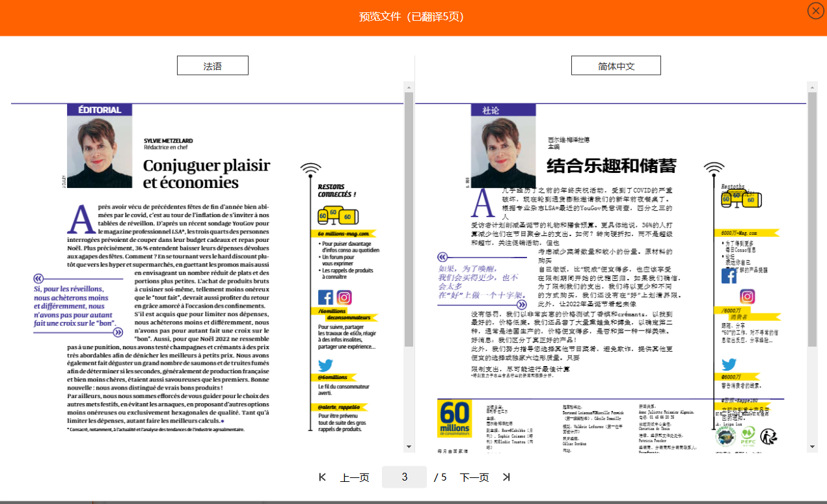Screen dimensions: 827x504
Task: Select the 法语 source language label
Action: pyautogui.click(x=213, y=66)
